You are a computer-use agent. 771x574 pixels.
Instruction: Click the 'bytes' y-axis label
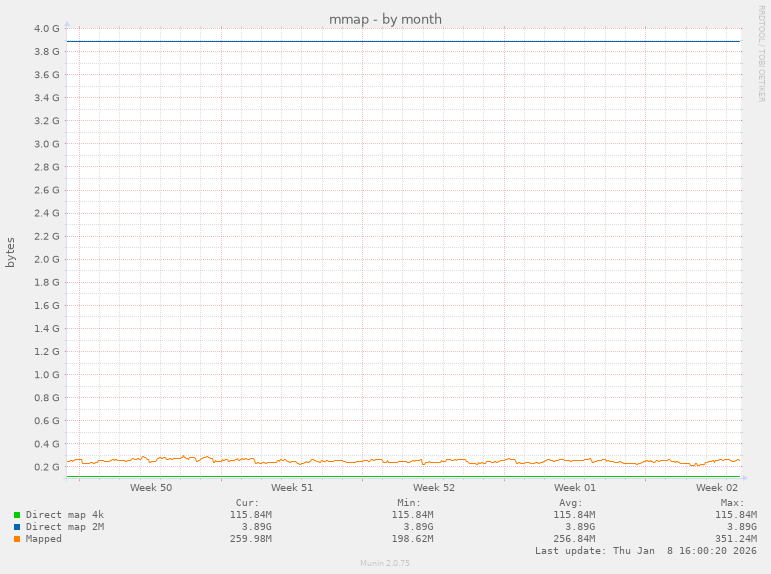(x=11, y=252)
